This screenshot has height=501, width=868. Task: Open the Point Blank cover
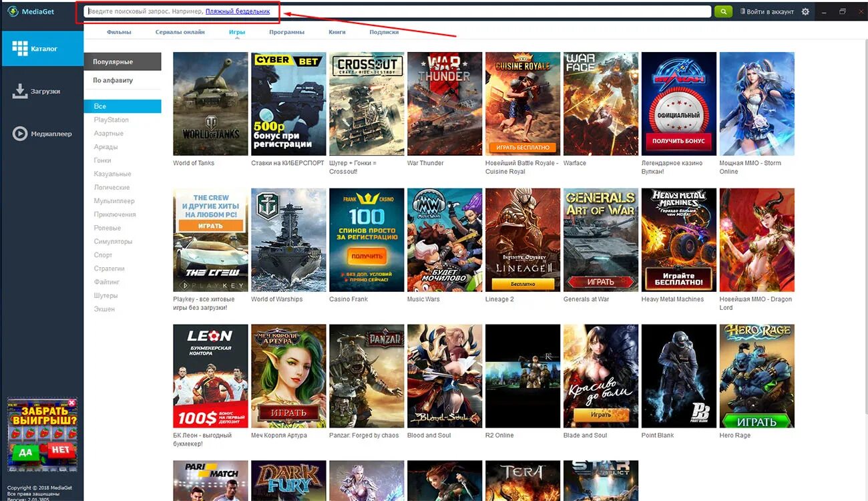[x=679, y=376]
